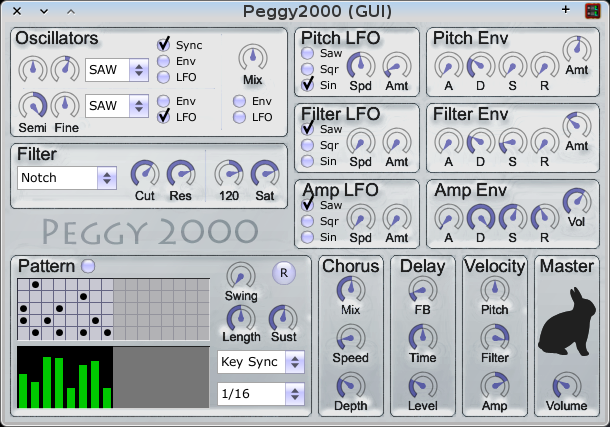The height and width of the screenshot is (427, 610).
Task: Click the Pattern Swing knob
Action: pos(241,276)
